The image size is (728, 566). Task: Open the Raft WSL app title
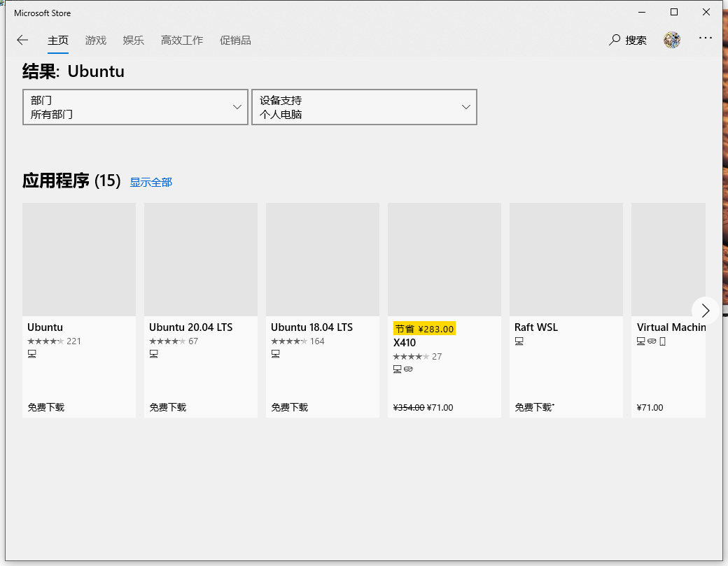pyautogui.click(x=536, y=327)
